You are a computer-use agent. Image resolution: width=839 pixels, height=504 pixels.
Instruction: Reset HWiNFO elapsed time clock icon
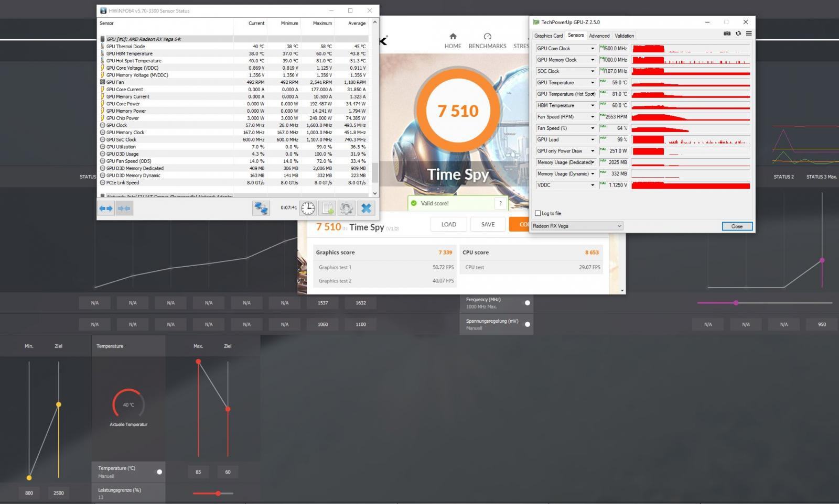coord(308,208)
